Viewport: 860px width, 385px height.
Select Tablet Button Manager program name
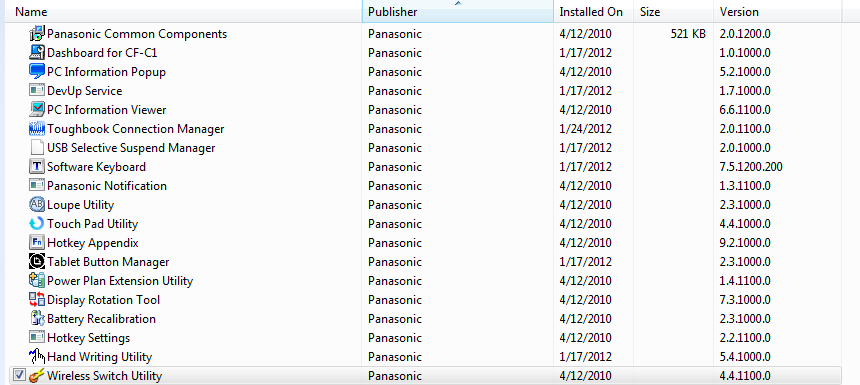click(108, 262)
